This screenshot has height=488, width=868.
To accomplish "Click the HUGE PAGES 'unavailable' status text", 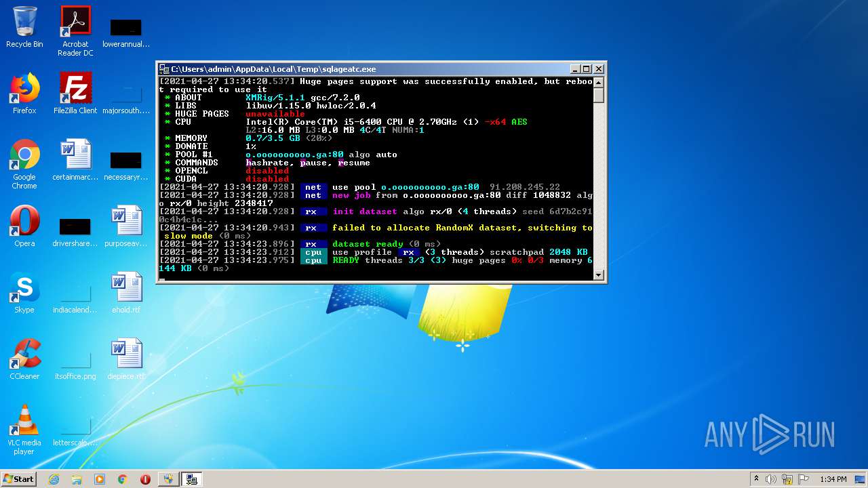I will point(275,114).
